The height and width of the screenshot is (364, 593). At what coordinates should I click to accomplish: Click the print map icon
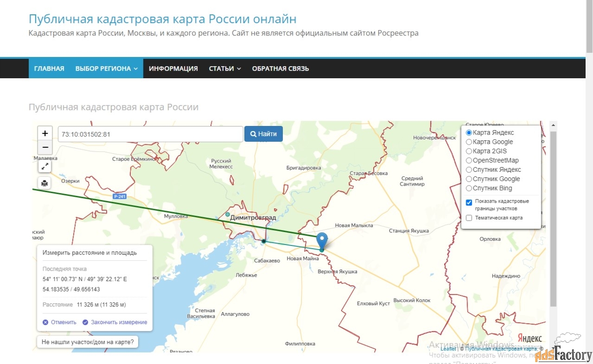[x=45, y=183]
